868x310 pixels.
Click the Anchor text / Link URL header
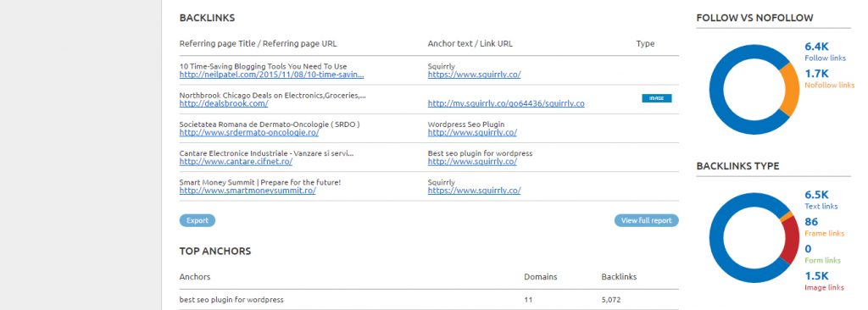470,44
